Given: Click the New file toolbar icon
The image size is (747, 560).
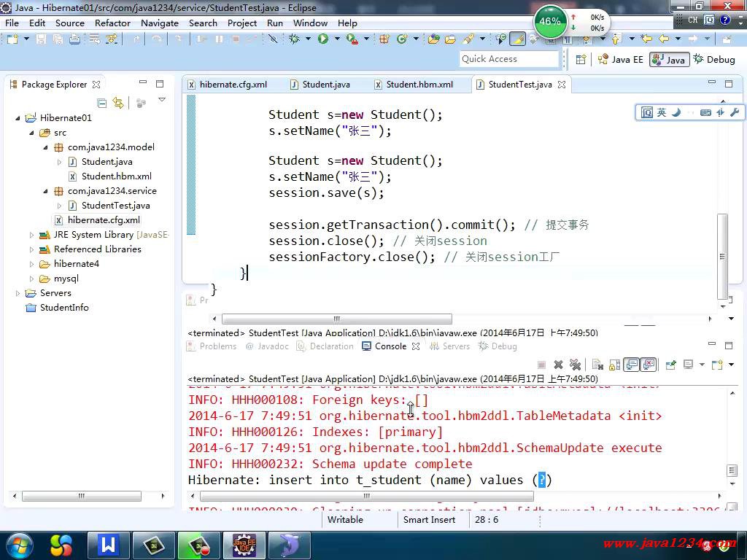Looking at the screenshot, I should point(12,39).
